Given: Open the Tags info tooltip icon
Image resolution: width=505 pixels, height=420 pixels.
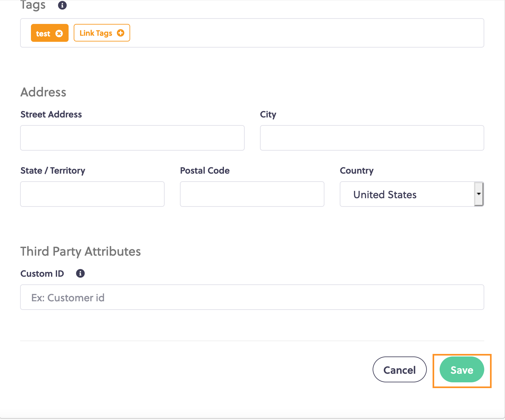Looking at the screenshot, I should point(62,5).
